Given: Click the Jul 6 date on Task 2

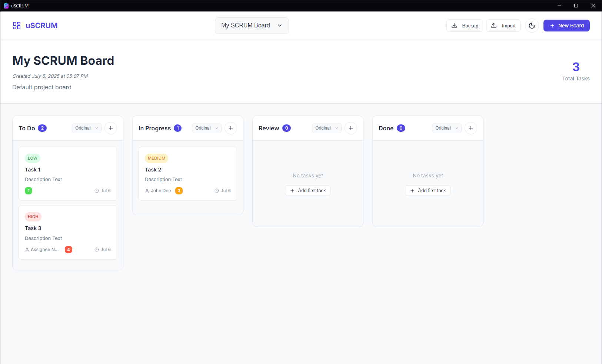Looking at the screenshot, I should pyautogui.click(x=223, y=191).
